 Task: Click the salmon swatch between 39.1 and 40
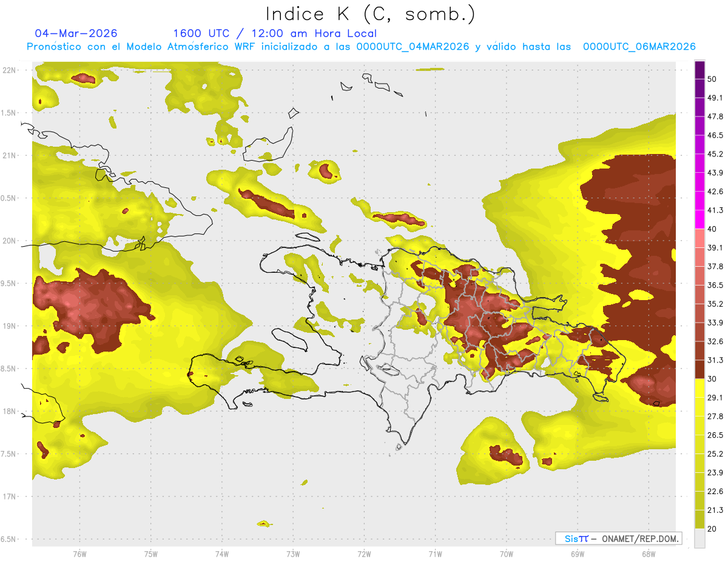(x=699, y=238)
